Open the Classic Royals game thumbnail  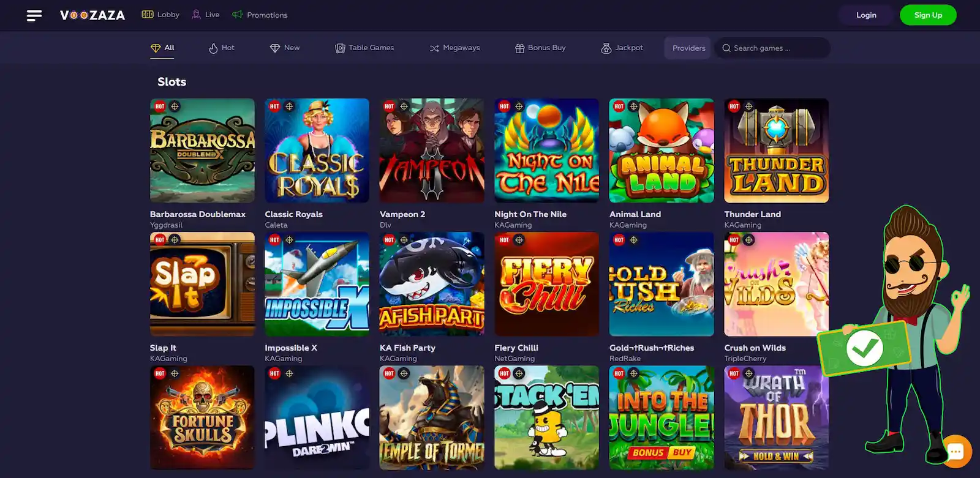[x=317, y=151]
